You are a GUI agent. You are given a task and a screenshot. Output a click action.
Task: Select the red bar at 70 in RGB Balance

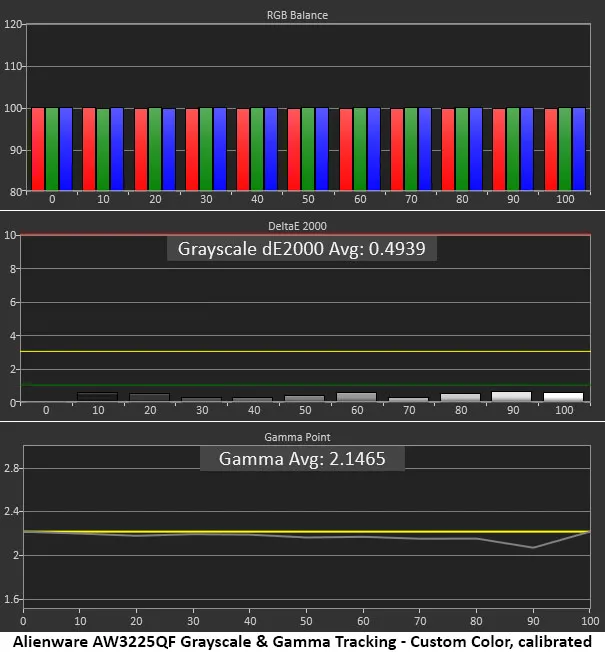coord(397,149)
